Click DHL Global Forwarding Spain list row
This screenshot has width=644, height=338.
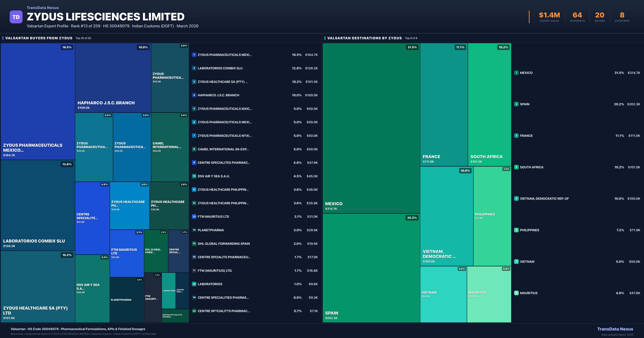pyautogui.click(x=224, y=243)
